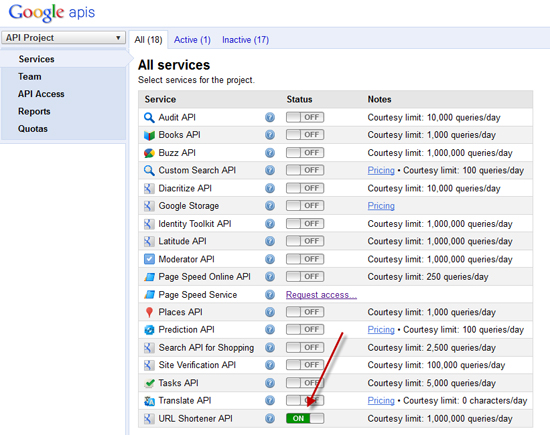Image resolution: width=550 pixels, height=435 pixels.
Task: Switch on Google Storage service
Action: point(305,206)
